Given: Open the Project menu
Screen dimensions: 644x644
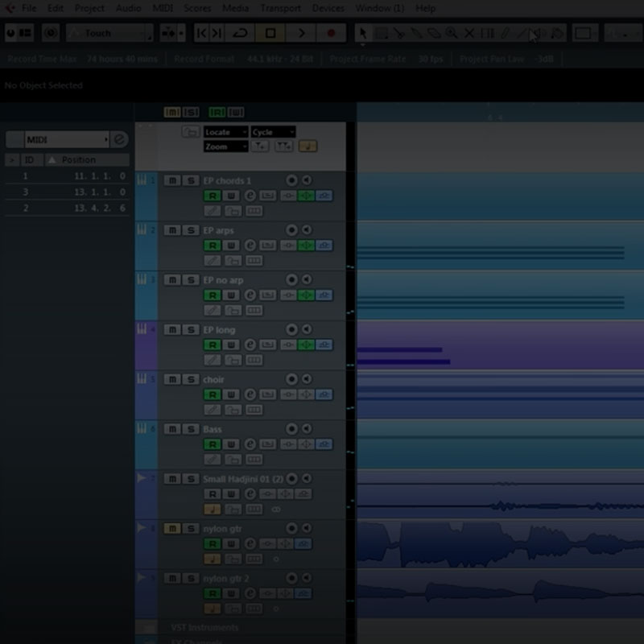Looking at the screenshot, I should point(89,8).
